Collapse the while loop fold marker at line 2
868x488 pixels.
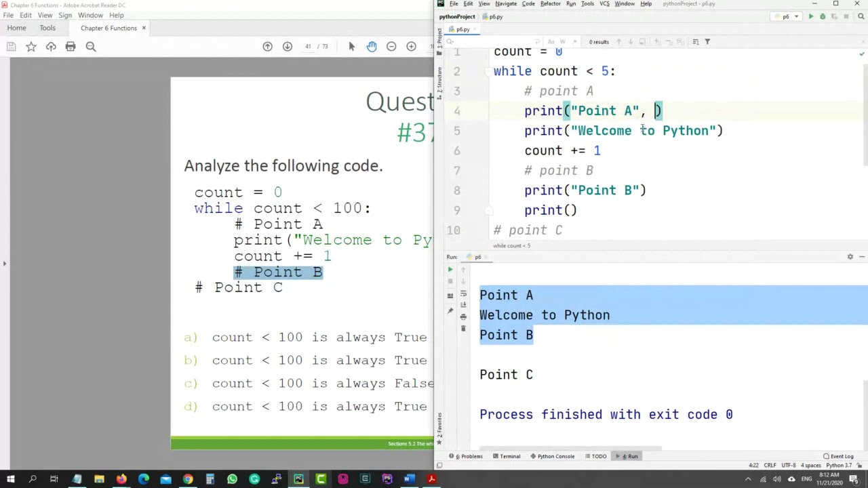click(x=487, y=71)
